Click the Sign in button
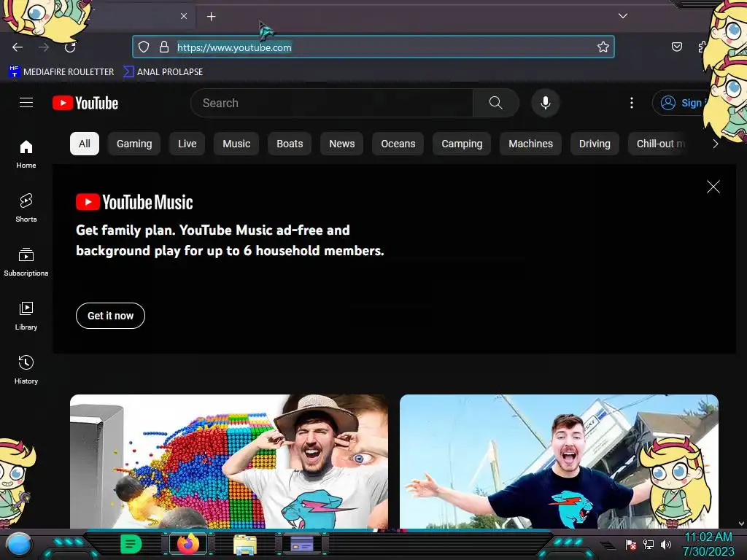Viewport: 747px width, 560px height. pyautogui.click(x=681, y=103)
